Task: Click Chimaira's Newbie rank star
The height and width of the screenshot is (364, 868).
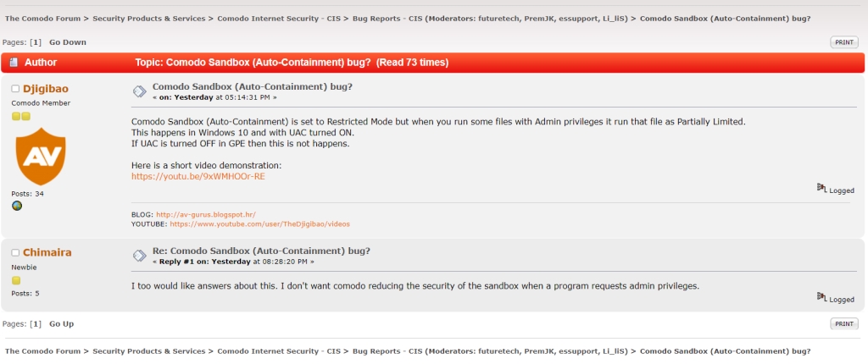Action: 16,280
